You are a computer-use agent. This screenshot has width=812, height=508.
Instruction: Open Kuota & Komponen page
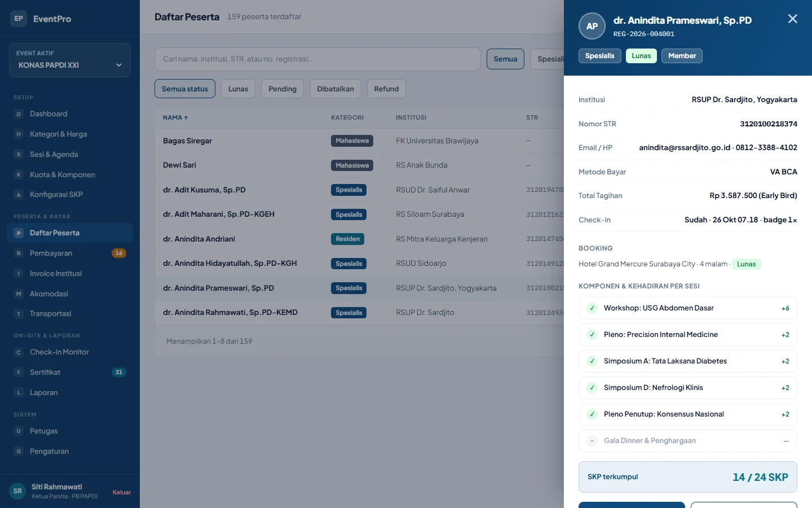click(70, 175)
